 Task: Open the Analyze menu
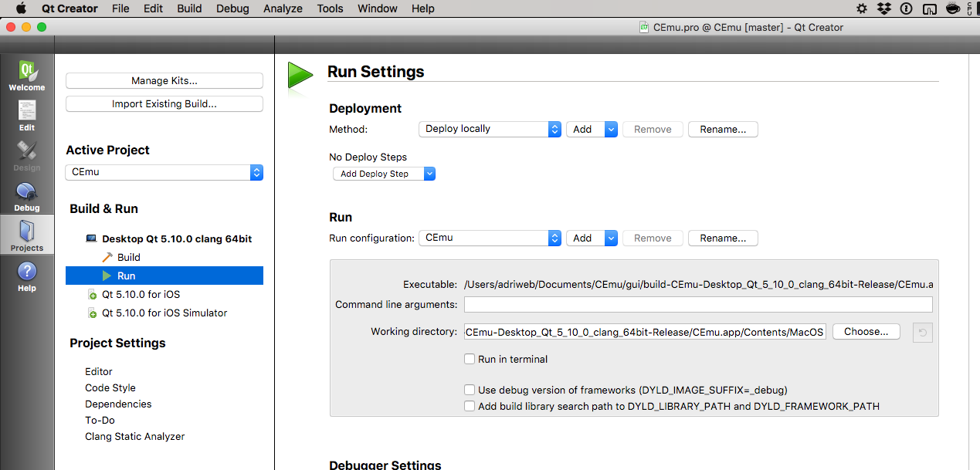click(x=283, y=8)
